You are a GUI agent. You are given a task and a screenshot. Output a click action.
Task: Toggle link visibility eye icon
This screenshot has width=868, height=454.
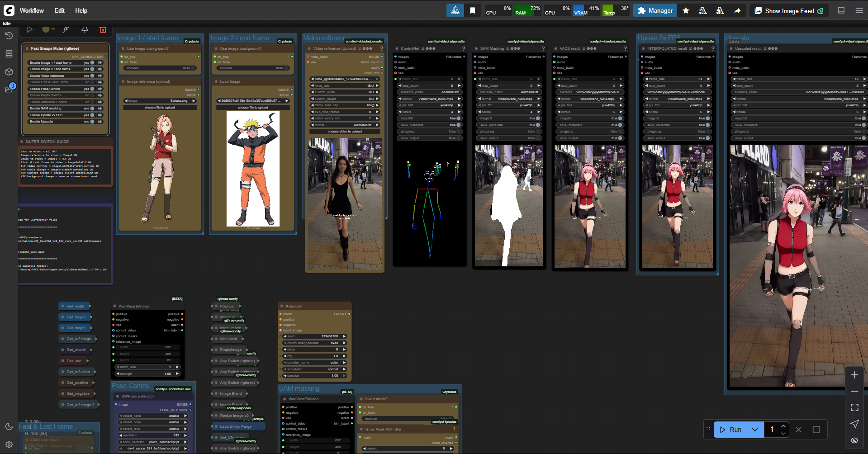tap(854, 440)
